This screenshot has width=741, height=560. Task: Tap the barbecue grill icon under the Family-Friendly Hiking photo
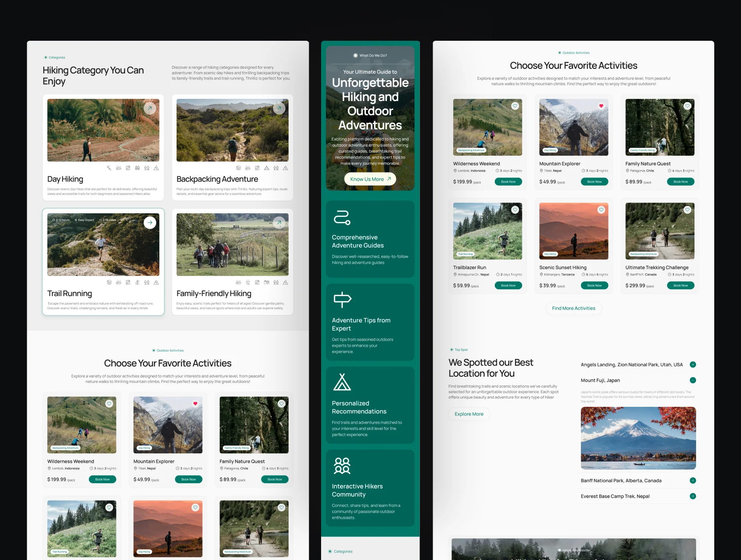tap(248, 282)
